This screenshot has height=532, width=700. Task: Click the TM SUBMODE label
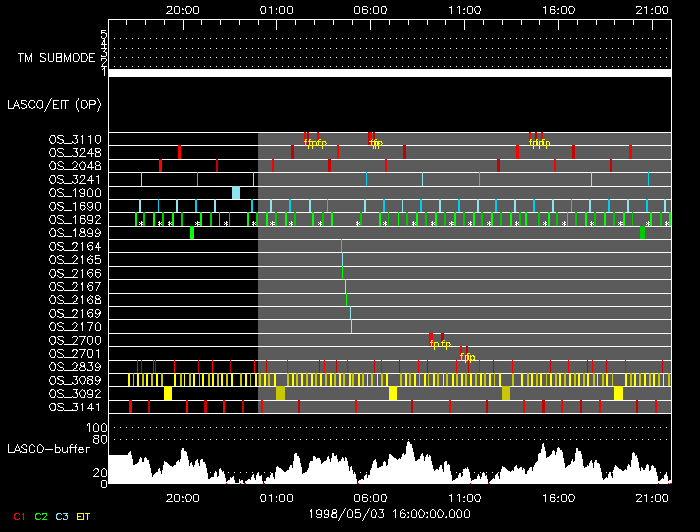tap(55, 58)
